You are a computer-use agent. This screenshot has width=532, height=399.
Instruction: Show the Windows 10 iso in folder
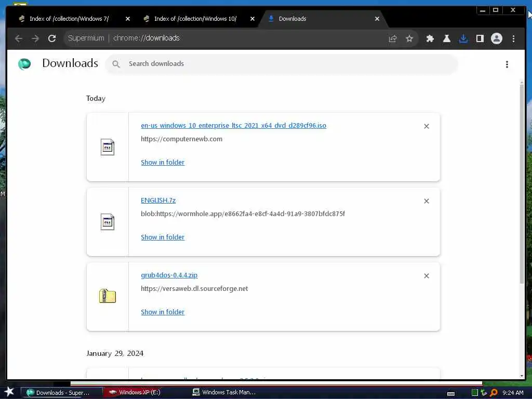point(163,162)
